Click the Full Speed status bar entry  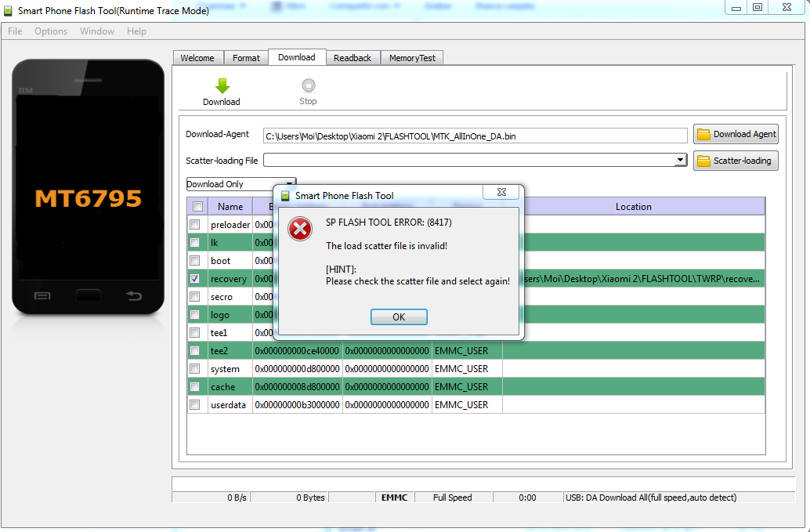(x=453, y=498)
